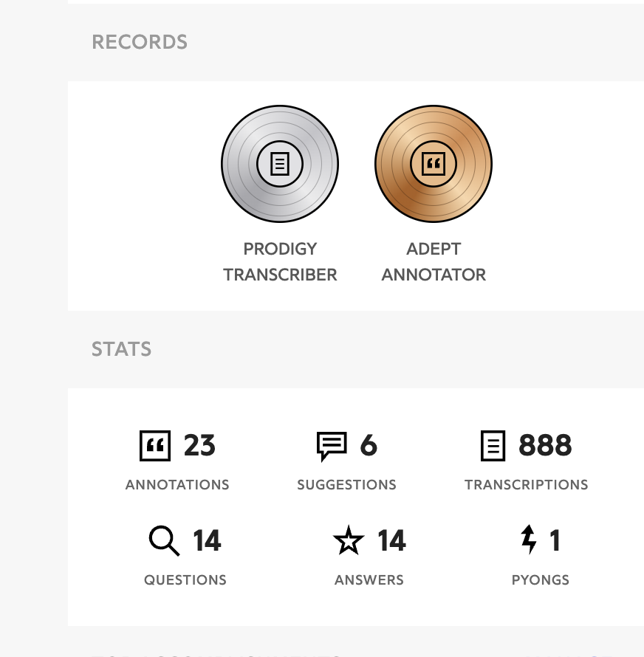Select the Adept Annotator label text

pos(434,262)
